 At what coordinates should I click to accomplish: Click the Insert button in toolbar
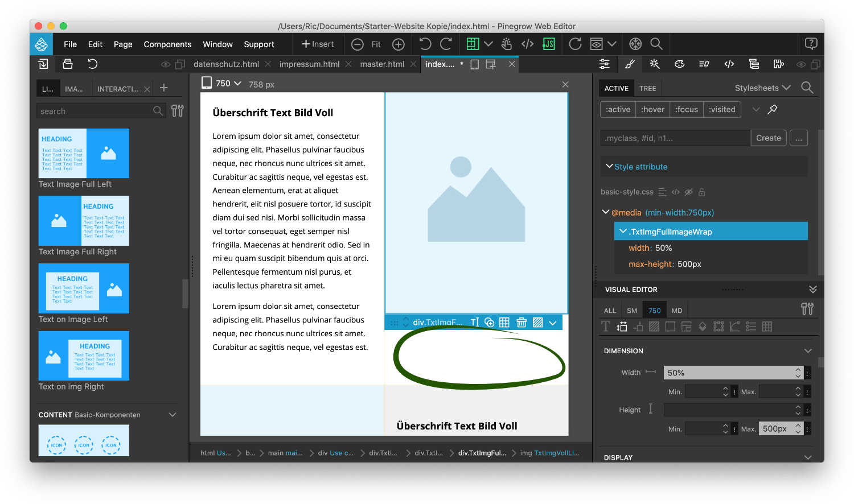tap(318, 44)
